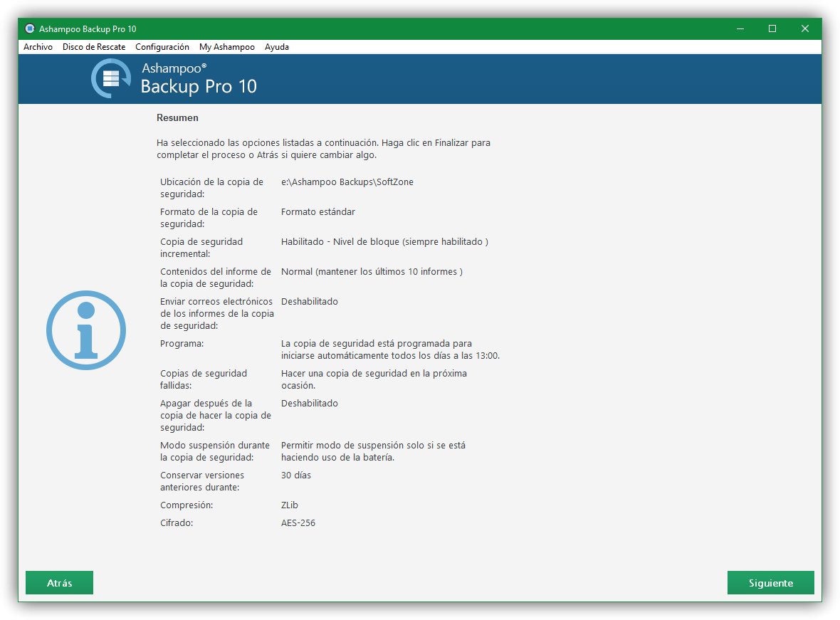Select the path e:\Ashampoo Backups\SoftZone
This screenshot has height=620, width=840.
coord(347,182)
